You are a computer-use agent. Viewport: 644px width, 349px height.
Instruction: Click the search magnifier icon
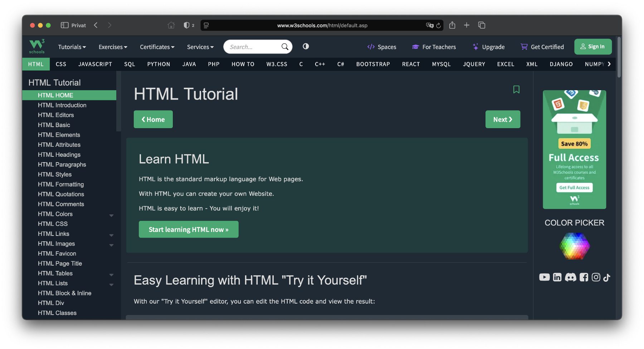click(x=285, y=47)
